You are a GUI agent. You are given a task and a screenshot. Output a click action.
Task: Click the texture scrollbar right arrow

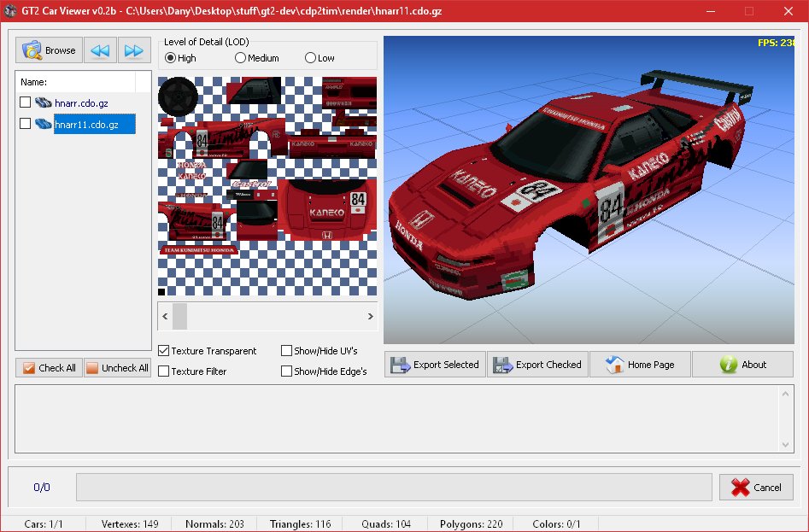pyautogui.click(x=371, y=316)
